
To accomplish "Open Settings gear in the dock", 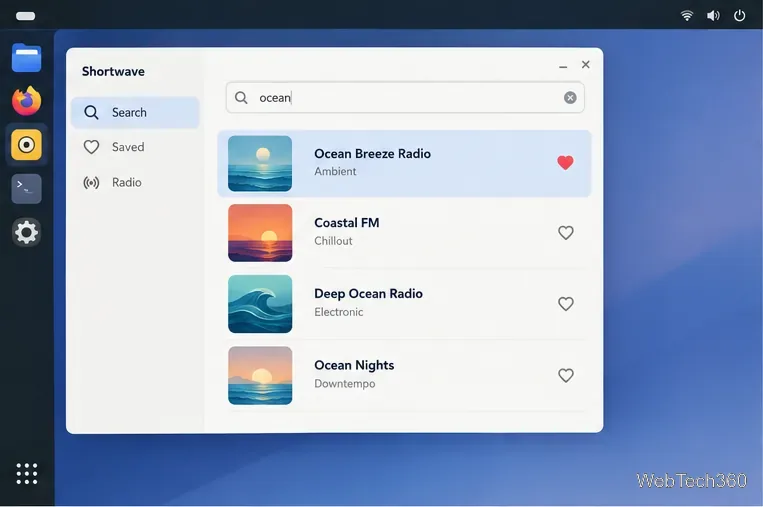I will [x=26, y=232].
